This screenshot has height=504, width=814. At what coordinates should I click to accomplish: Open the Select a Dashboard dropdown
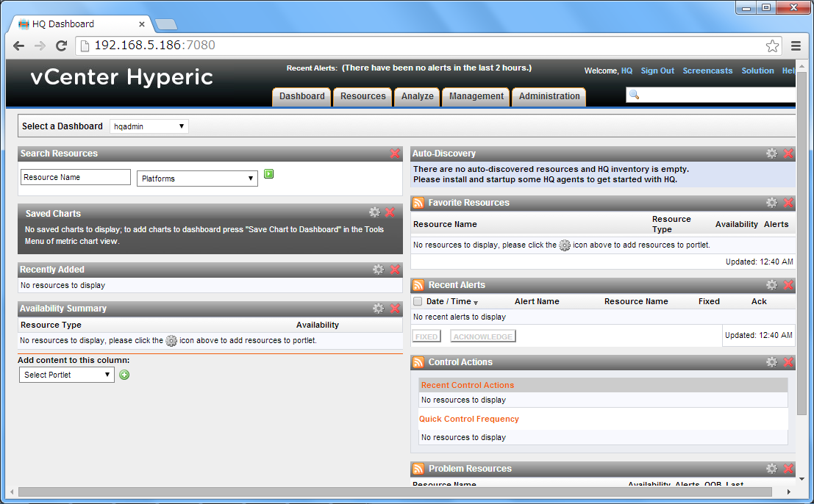[149, 126]
